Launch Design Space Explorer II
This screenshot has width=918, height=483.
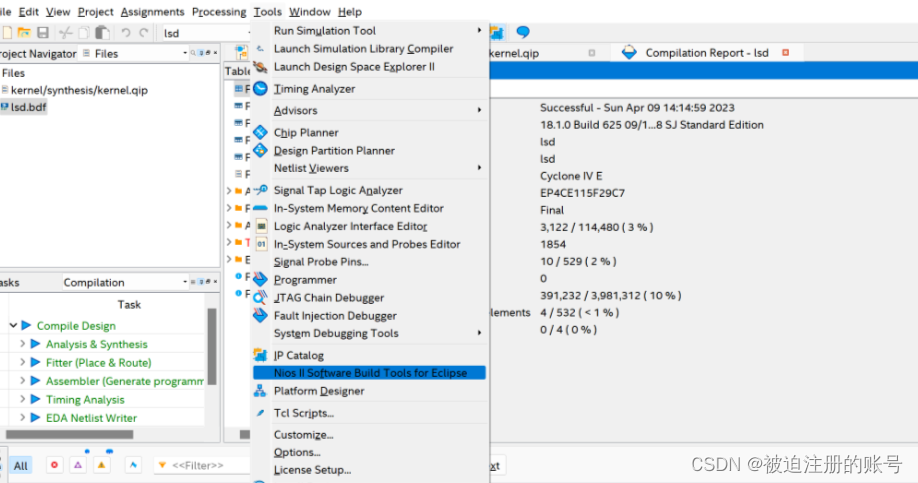(x=354, y=67)
